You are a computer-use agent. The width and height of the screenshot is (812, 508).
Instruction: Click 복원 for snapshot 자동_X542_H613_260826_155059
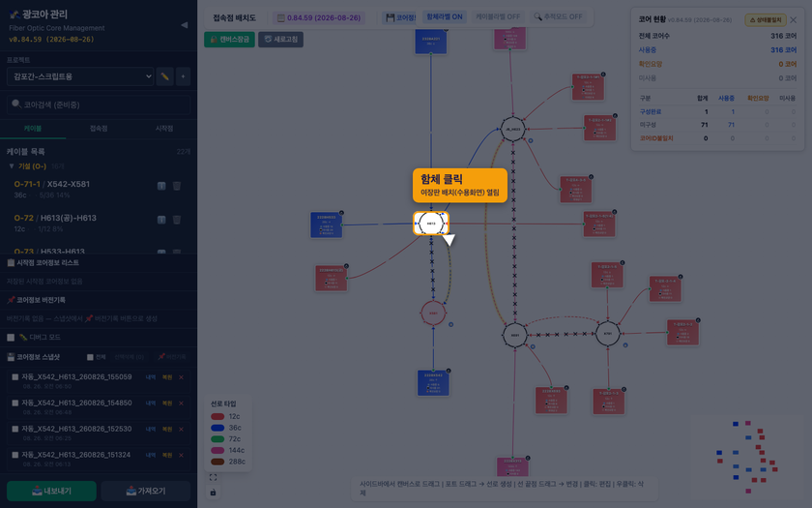click(166, 377)
